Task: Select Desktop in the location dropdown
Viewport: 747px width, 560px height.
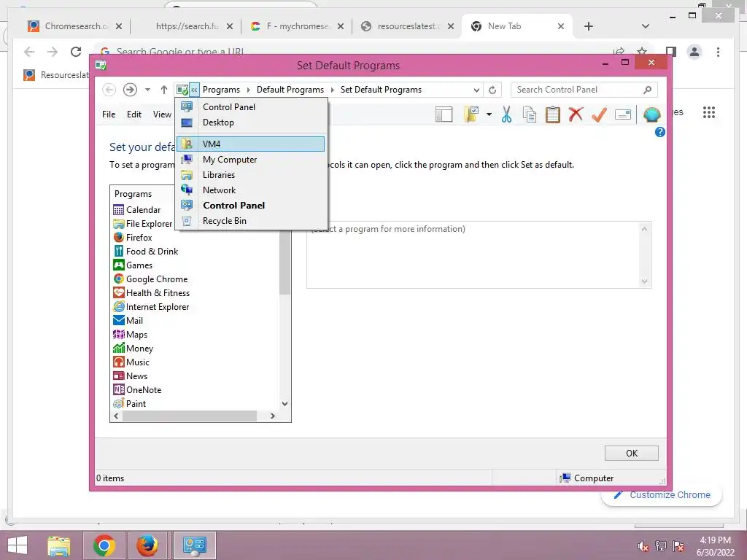Action: (252, 122)
